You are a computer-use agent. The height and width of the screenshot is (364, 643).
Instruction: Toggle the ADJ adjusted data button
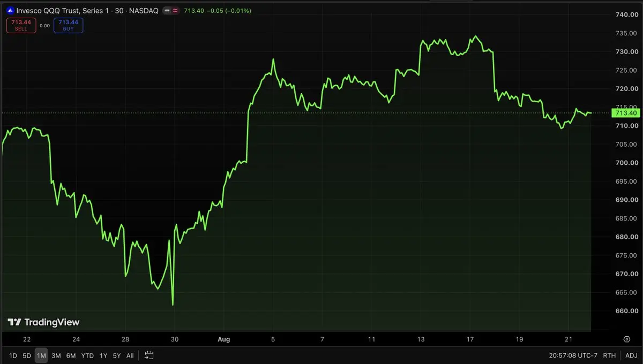pos(631,355)
